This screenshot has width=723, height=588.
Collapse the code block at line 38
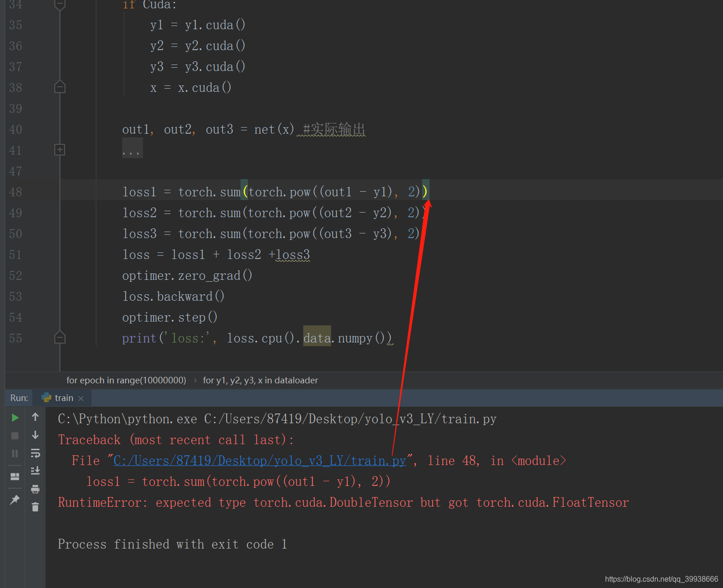coord(59,87)
